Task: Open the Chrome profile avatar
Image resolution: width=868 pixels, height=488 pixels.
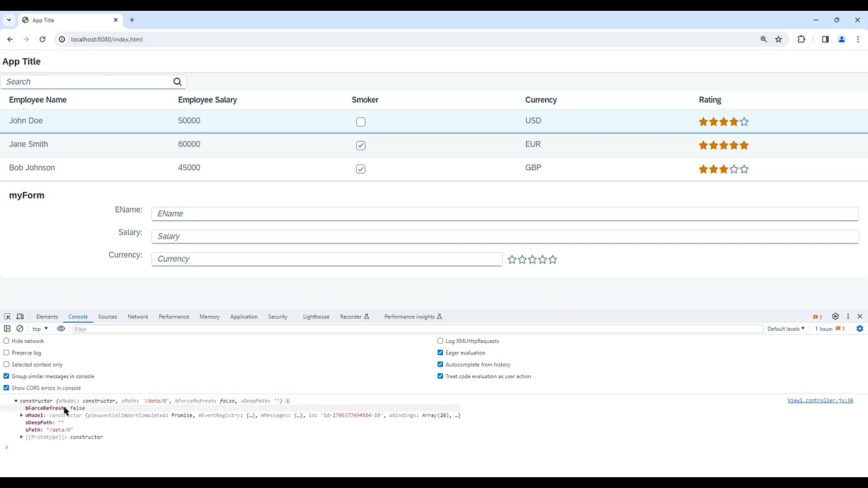Action: pyautogui.click(x=842, y=39)
